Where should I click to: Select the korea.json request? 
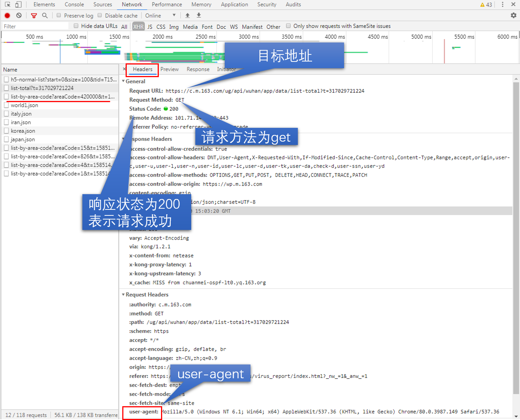pos(60,131)
